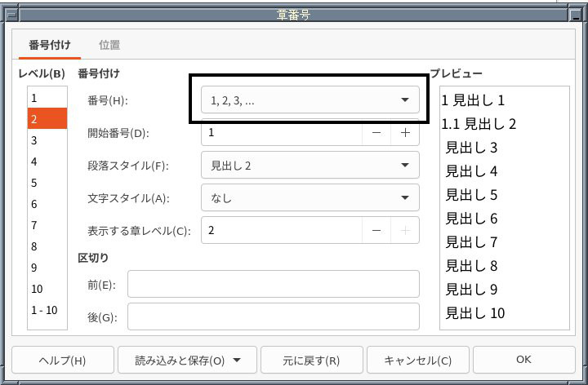The image size is (588, 385).
Task: Select level 1 in the レベル list
Action: coord(47,98)
